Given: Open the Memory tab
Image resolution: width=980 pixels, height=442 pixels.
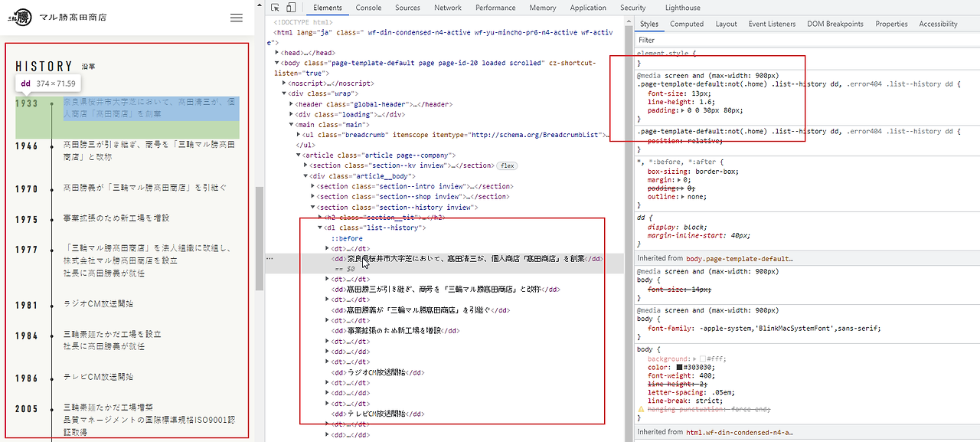Looking at the screenshot, I should coord(542,8).
